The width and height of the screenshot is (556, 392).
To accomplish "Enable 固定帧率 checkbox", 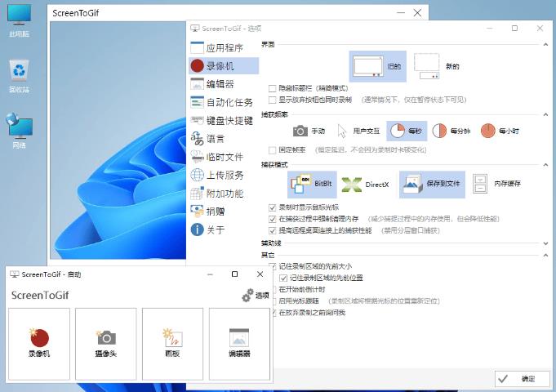I will [x=273, y=150].
